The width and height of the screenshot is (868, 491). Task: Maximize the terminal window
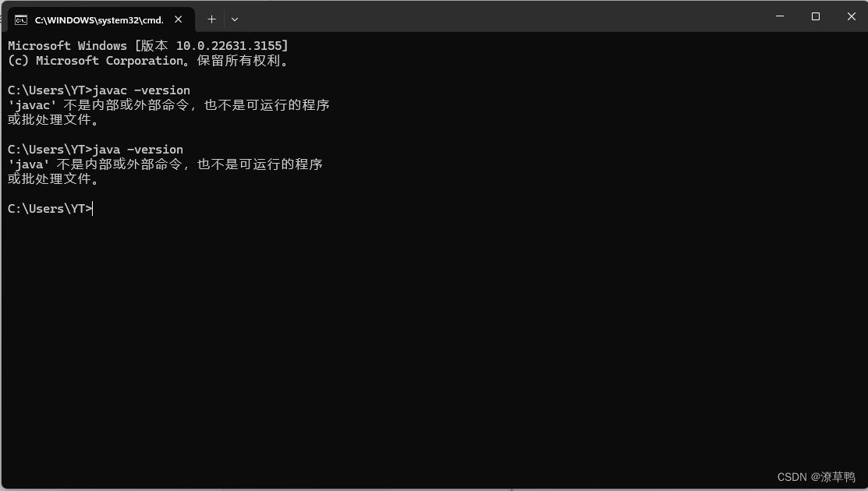click(x=816, y=16)
